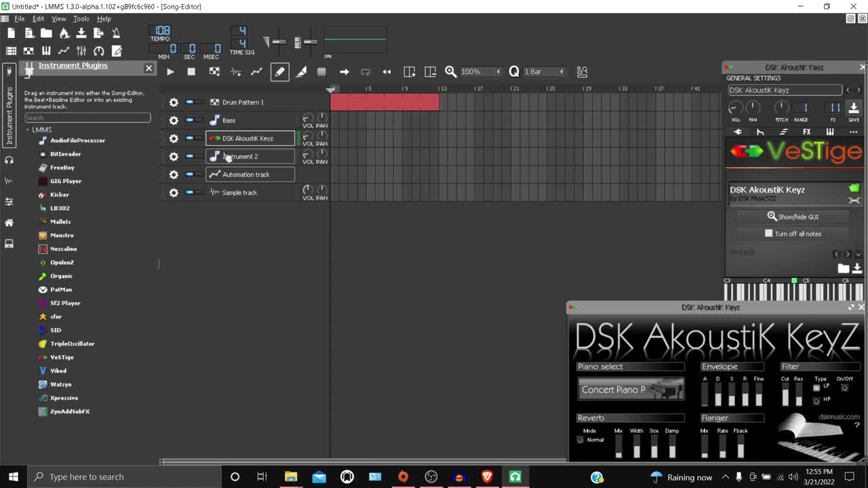Open the FX tab in instrument window
The height and width of the screenshot is (488, 868).
tap(807, 132)
